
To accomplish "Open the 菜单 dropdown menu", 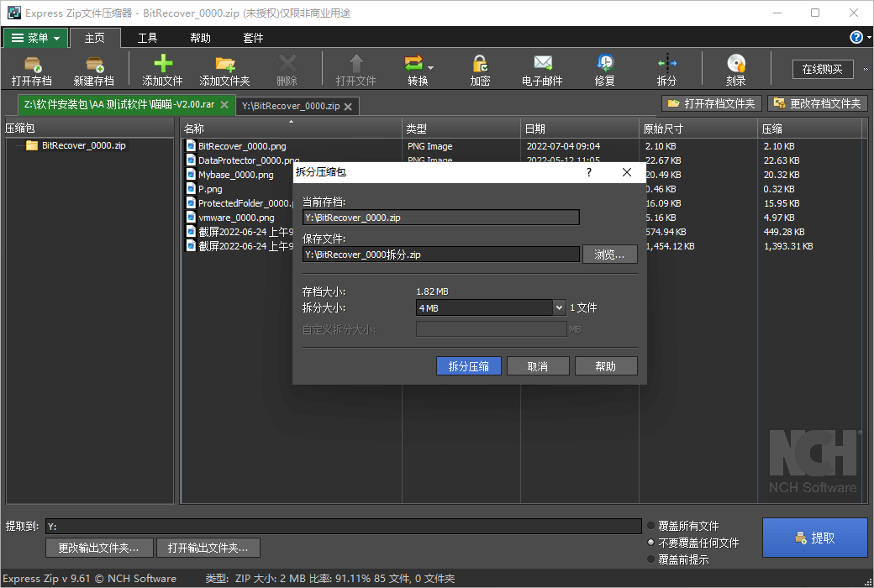I will point(36,38).
